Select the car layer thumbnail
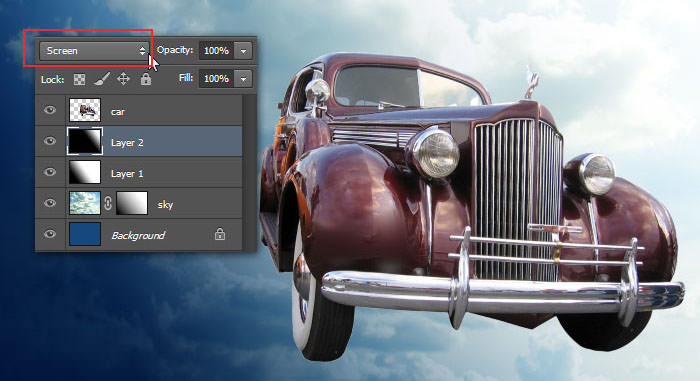The height and width of the screenshot is (381, 700). [x=85, y=110]
